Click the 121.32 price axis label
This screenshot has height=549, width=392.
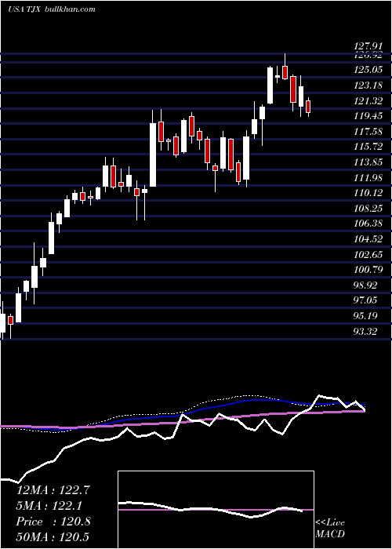[x=369, y=101]
